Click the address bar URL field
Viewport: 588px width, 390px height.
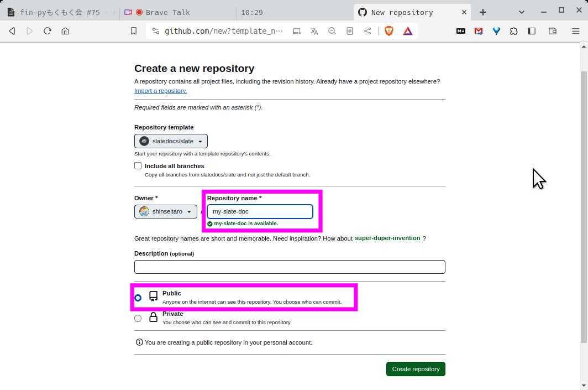point(223,31)
